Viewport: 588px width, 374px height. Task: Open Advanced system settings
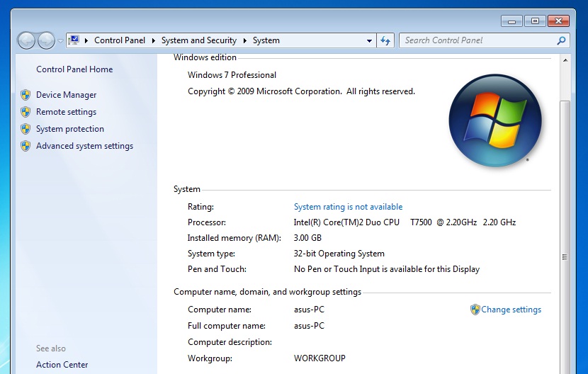pos(84,146)
